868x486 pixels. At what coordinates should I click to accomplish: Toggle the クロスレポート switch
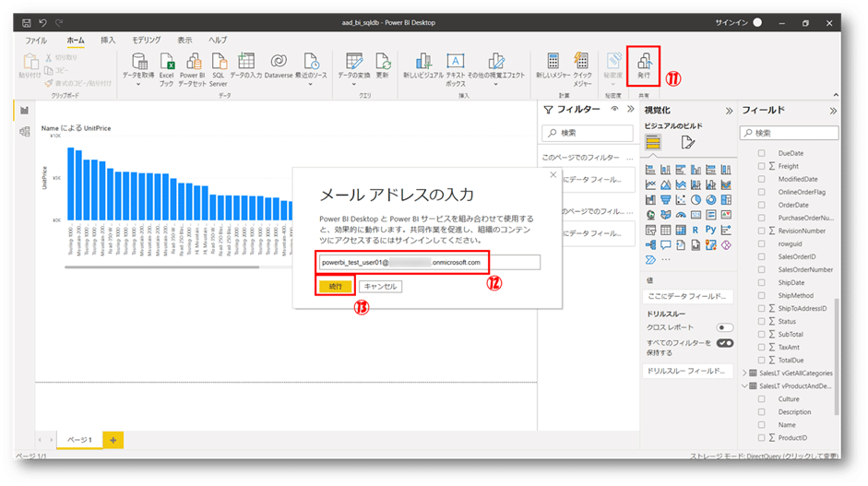click(x=724, y=327)
